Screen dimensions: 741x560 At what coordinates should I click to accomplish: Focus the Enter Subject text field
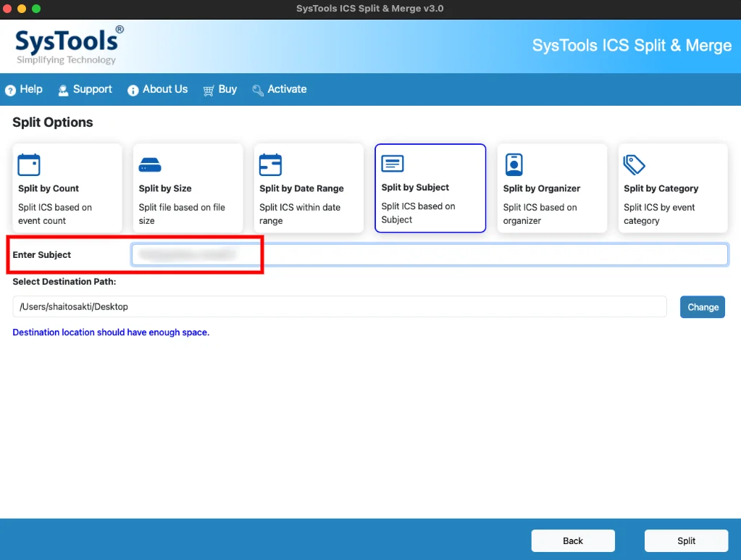coord(430,255)
